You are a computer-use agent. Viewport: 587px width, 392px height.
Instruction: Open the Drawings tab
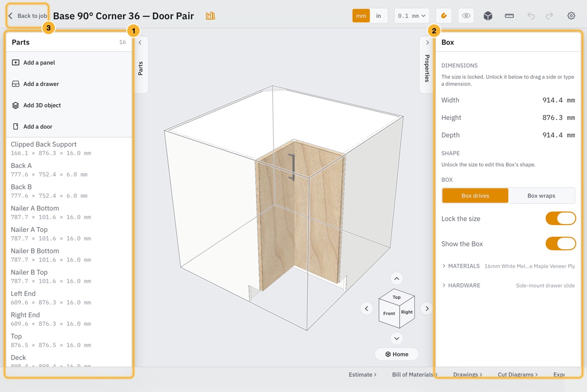point(468,375)
